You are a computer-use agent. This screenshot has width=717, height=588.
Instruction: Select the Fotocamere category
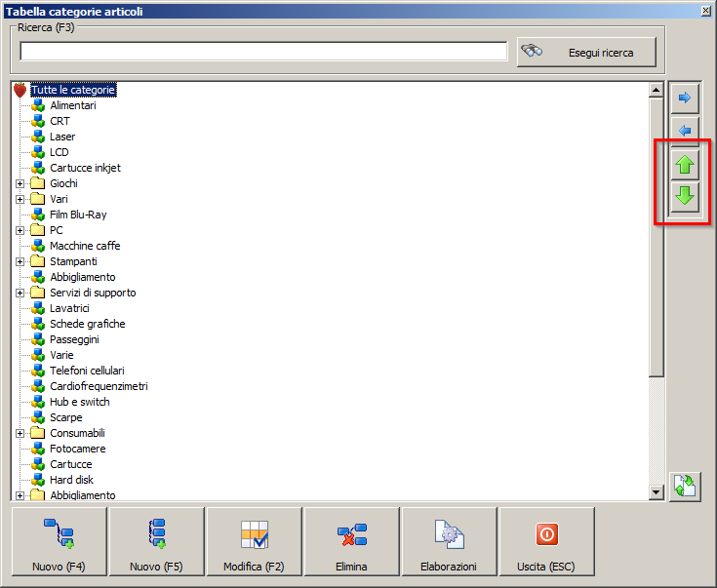tap(78, 449)
